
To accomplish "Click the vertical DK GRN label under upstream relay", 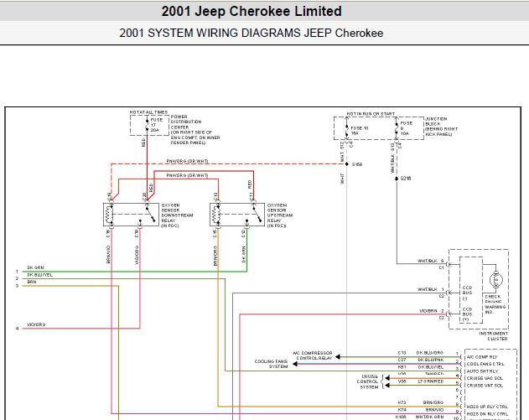I will click(x=244, y=254).
